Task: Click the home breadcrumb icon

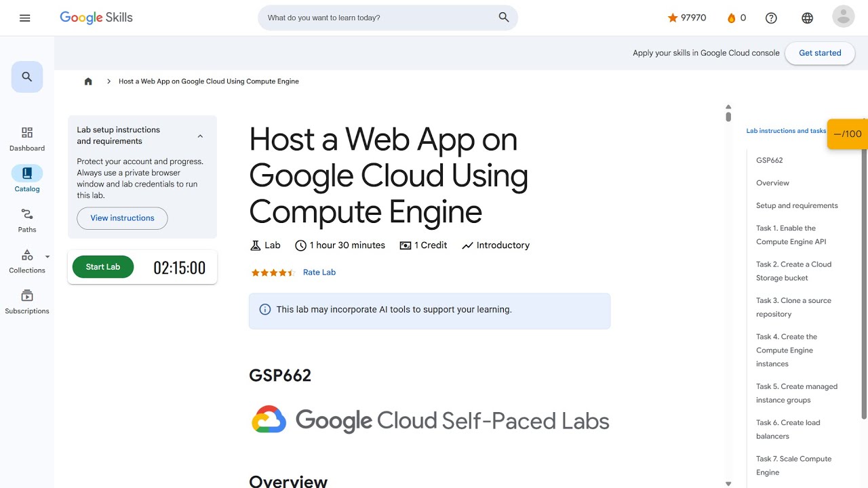Action: pyautogui.click(x=88, y=81)
